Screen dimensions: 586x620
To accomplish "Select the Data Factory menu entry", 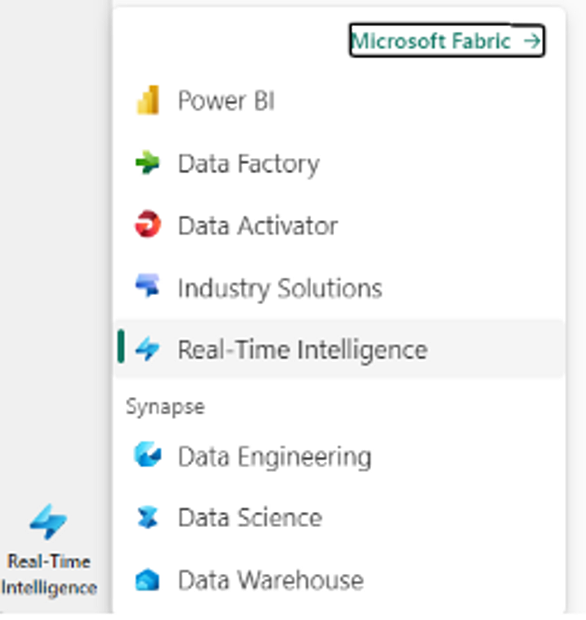I will coord(338,163).
